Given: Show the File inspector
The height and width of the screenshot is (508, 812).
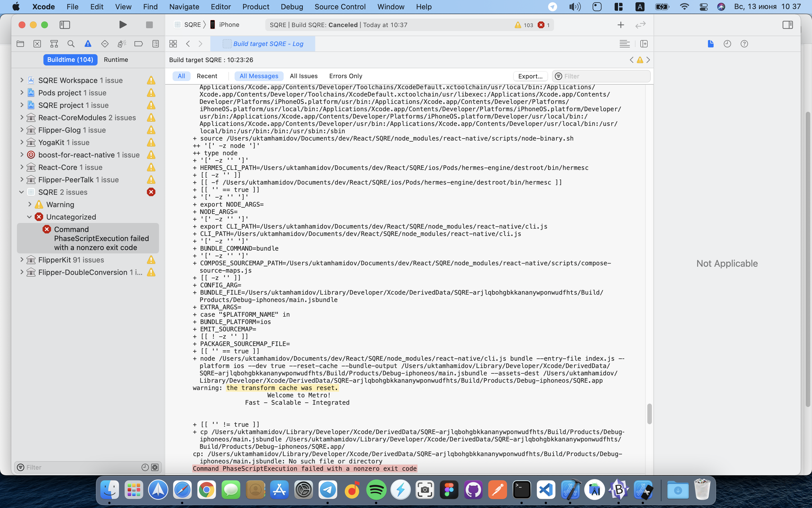Looking at the screenshot, I should coord(711,44).
